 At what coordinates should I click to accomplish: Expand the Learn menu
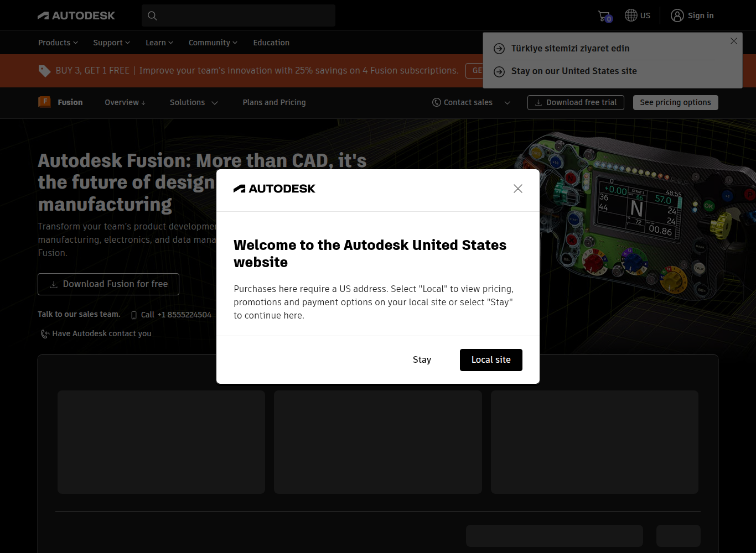[159, 43]
